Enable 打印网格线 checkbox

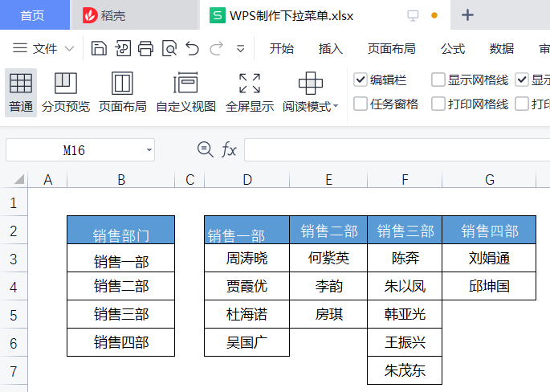(438, 104)
